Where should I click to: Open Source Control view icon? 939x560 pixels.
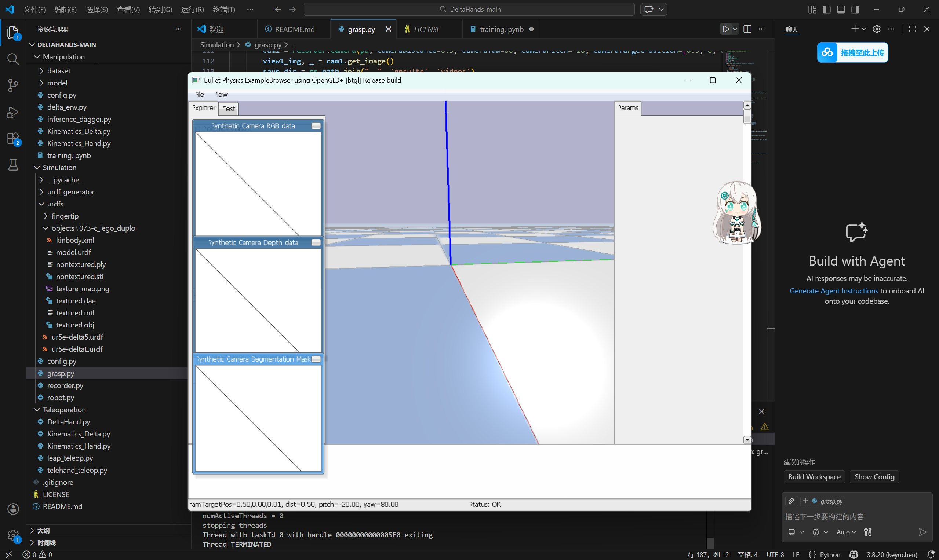click(13, 85)
